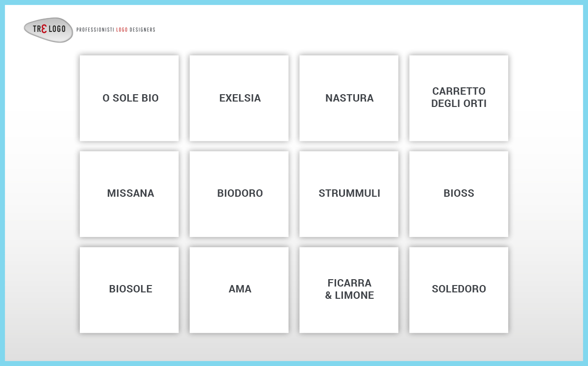Click the DEGLI ORTI text line
Viewport: 588px width, 366px height.
tap(459, 104)
